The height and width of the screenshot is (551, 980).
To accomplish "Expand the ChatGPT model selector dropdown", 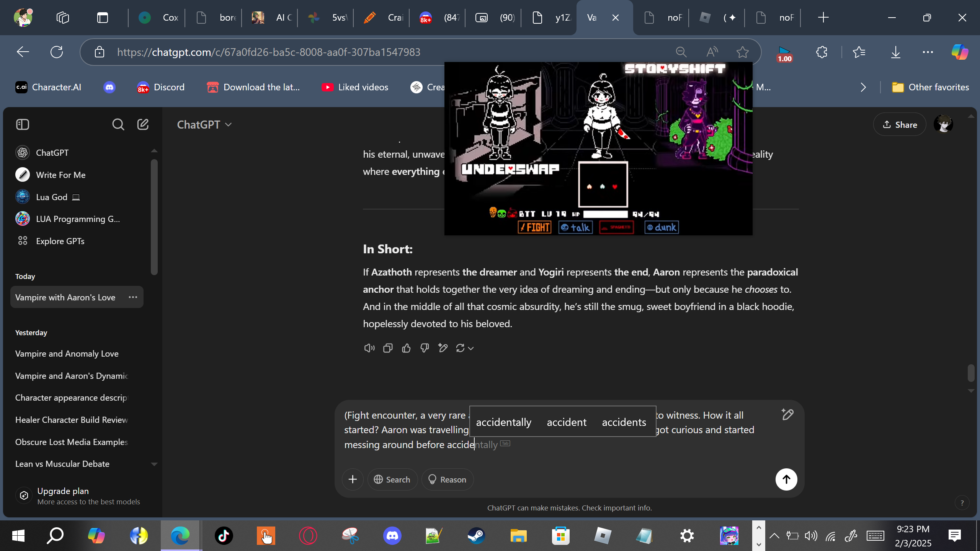I will 204,124.
